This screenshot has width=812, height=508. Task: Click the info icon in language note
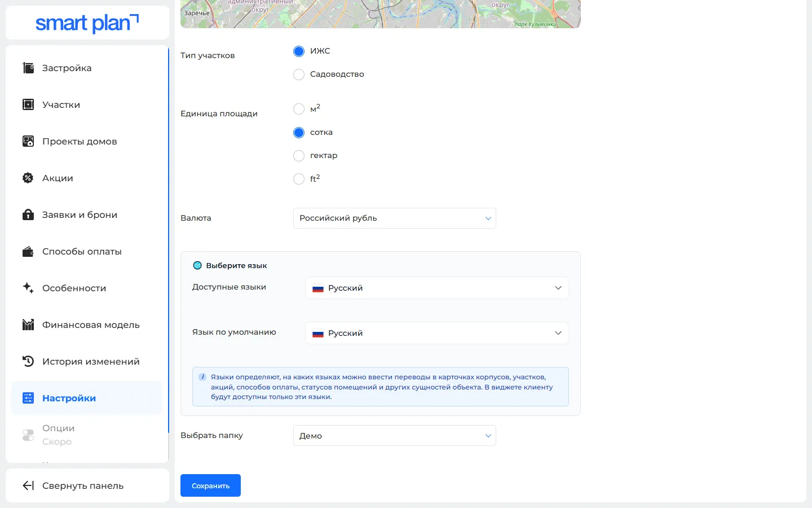coord(202,377)
